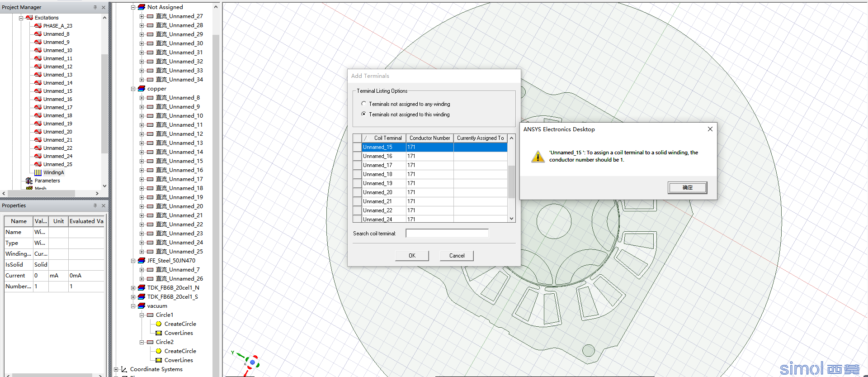This screenshot has height=377, width=868.
Task: Click the CoverLines icon under Circle2
Action: [159, 360]
